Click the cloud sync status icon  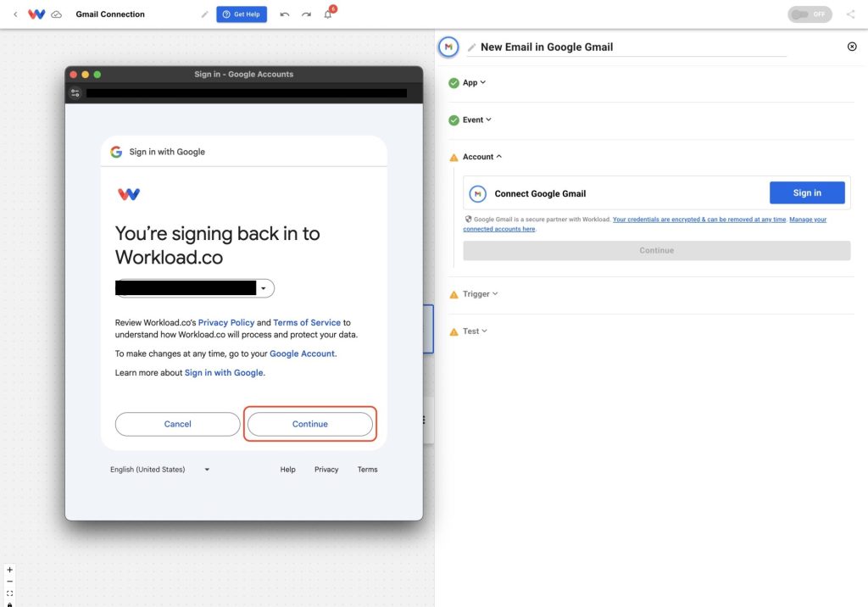click(x=57, y=14)
